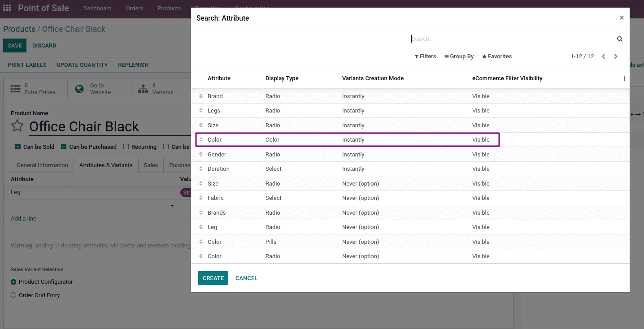Click the drag handle of Duration row

point(201,169)
